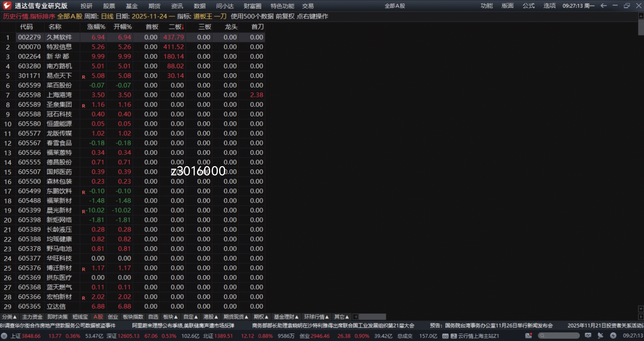Expand the 自定 dropdown tab

point(191,317)
